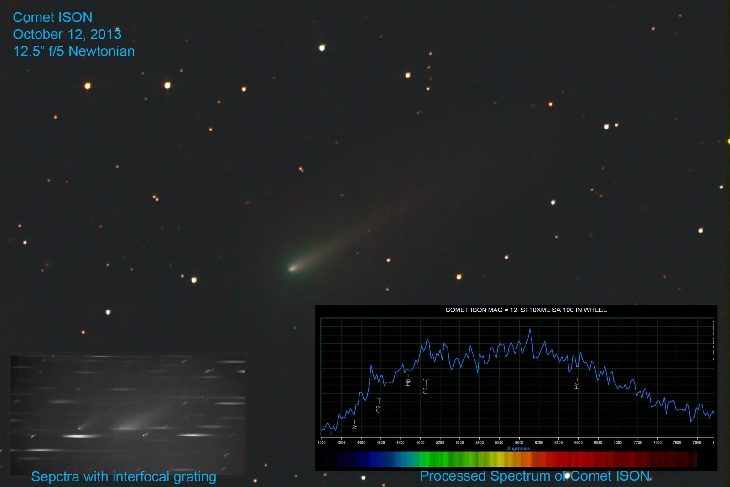Screen dimensions: 730x487
Task: Click the small comet in the grayscale inset
Action: click(130, 423)
